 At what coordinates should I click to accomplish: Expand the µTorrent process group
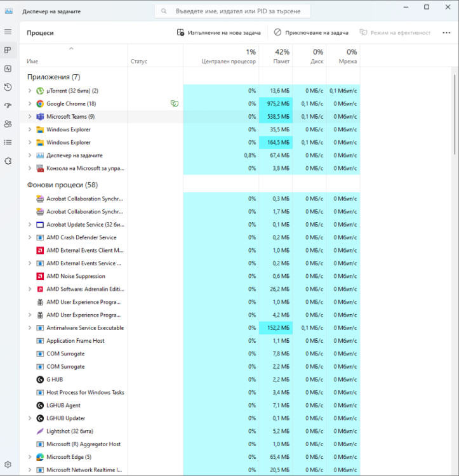click(30, 91)
